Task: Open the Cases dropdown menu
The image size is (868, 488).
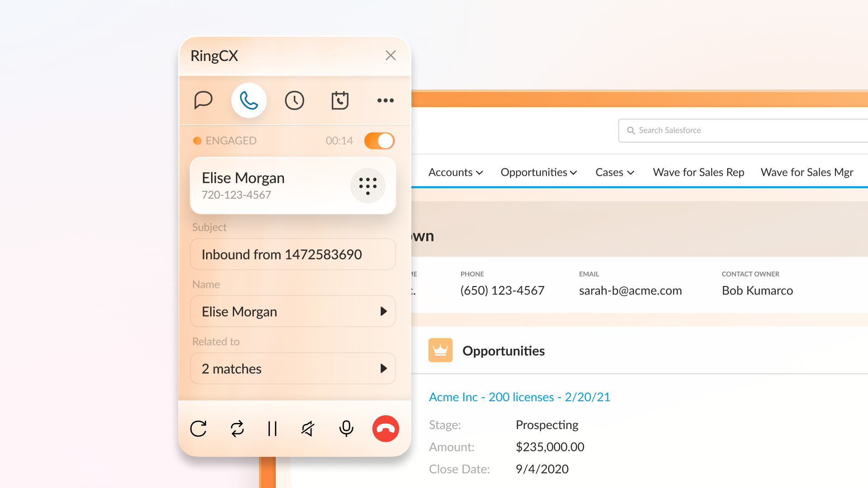Action: pyautogui.click(x=615, y=172)
